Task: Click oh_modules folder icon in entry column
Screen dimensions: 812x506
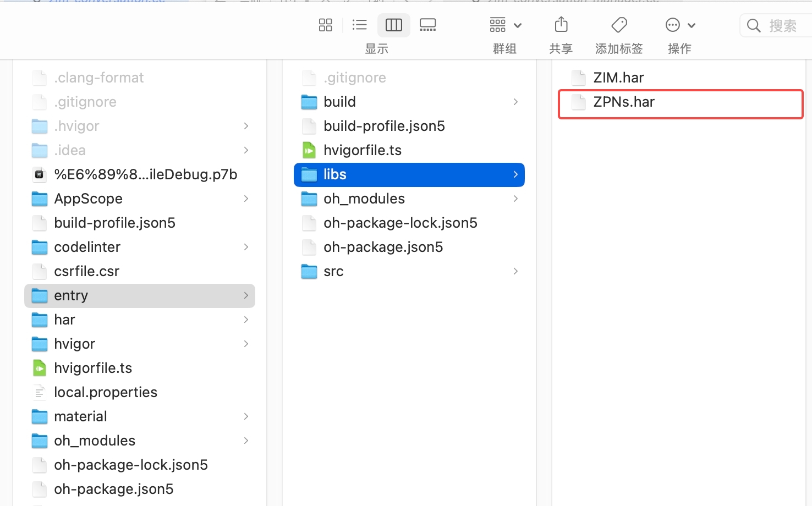Action: (309, 199)
